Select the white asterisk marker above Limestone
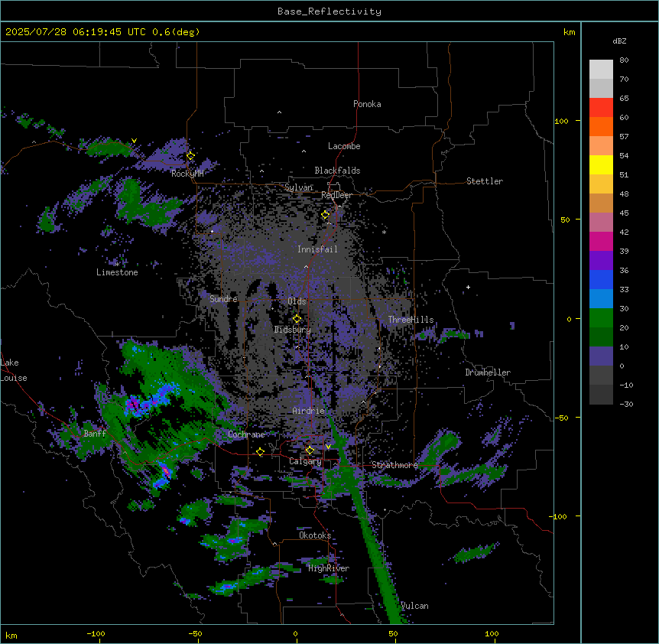This screenshot has width=659, height=644. click(x=118, y=264)
